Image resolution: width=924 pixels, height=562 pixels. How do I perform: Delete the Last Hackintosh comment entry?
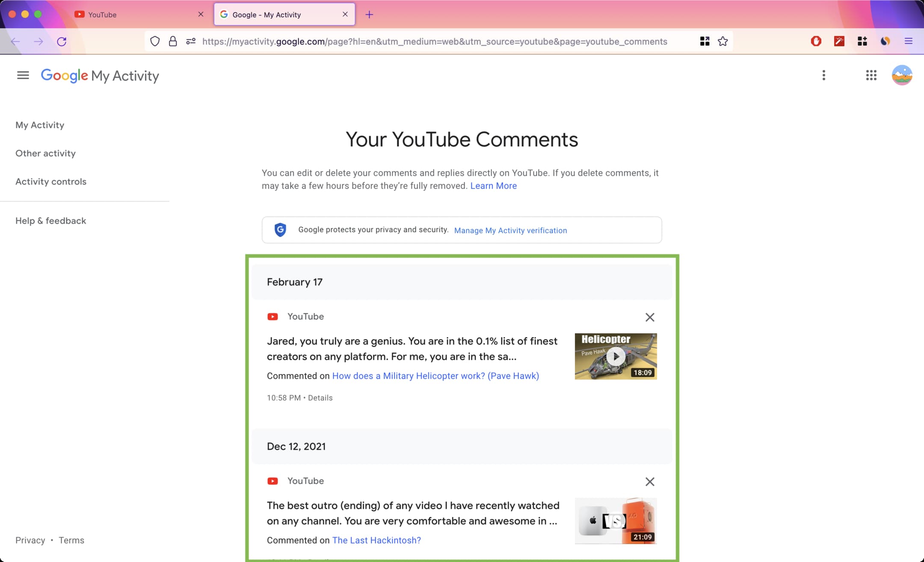(x=649, y=482)
